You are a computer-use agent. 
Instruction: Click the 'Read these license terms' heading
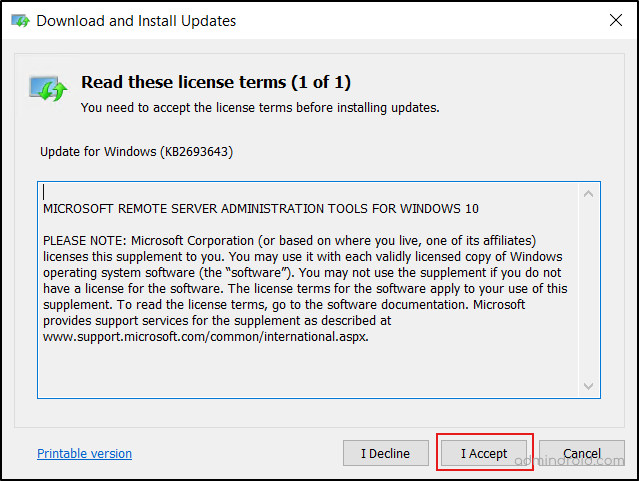(216, 82)
